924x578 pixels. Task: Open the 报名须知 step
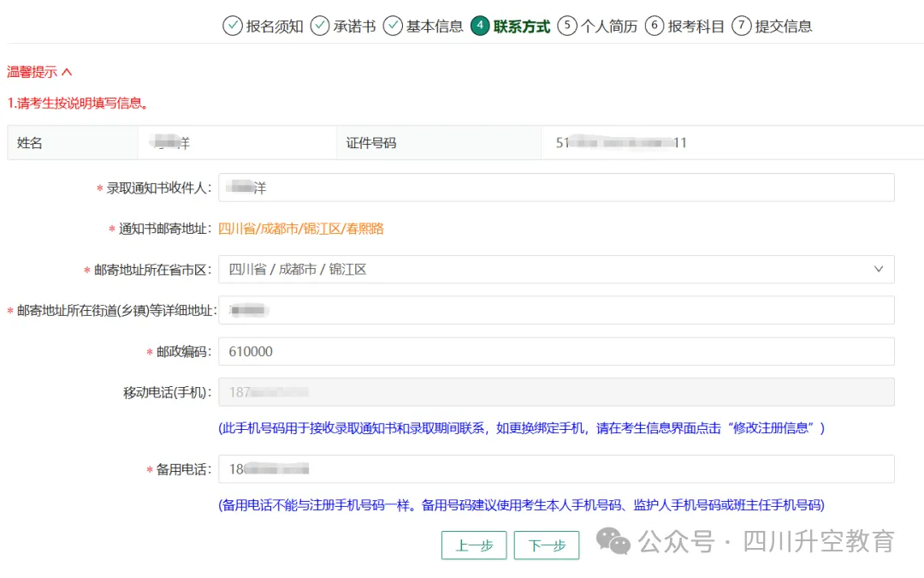click(x=275, y=27)
